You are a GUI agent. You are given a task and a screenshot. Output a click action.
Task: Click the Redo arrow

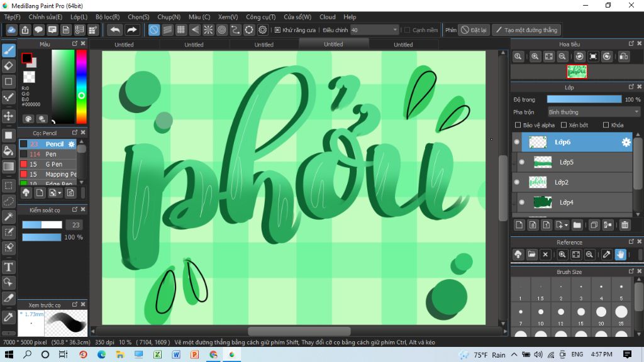(x=131, y=30)
